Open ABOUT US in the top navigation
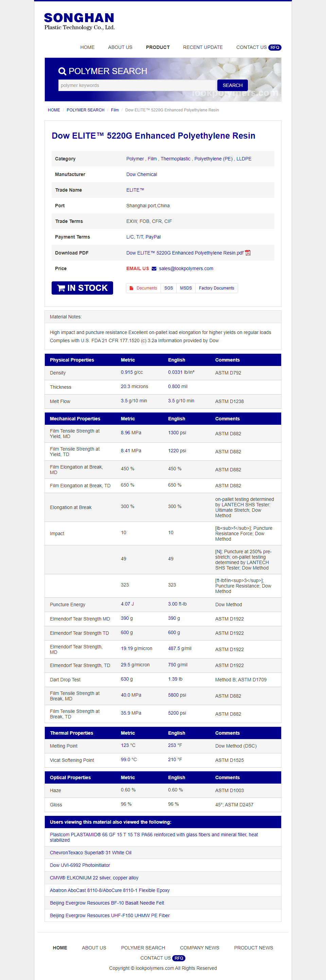This screenshot has height=980, width=326. [120, 48]
